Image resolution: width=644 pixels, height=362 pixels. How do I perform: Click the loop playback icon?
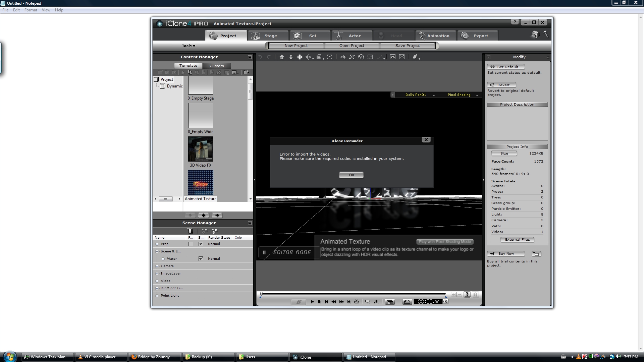coord(357,302)
